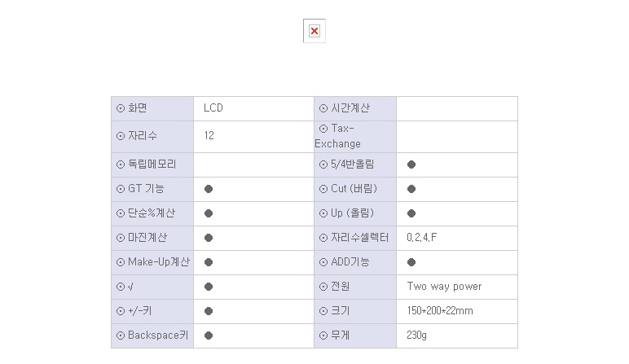Click the bullet icon beside Tax-Exchange
The height and width of the screenshot is (364, 629).
323,129
